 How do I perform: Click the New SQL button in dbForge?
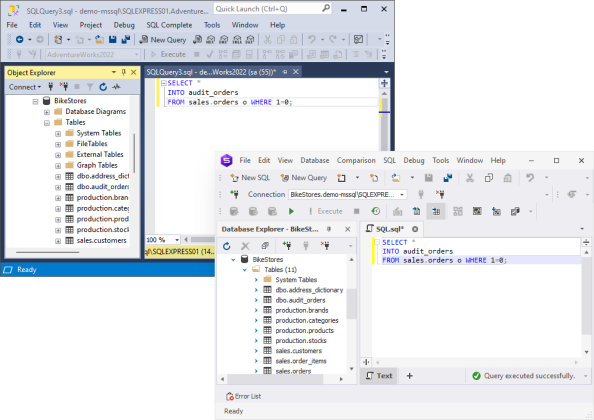coord(250,178)
